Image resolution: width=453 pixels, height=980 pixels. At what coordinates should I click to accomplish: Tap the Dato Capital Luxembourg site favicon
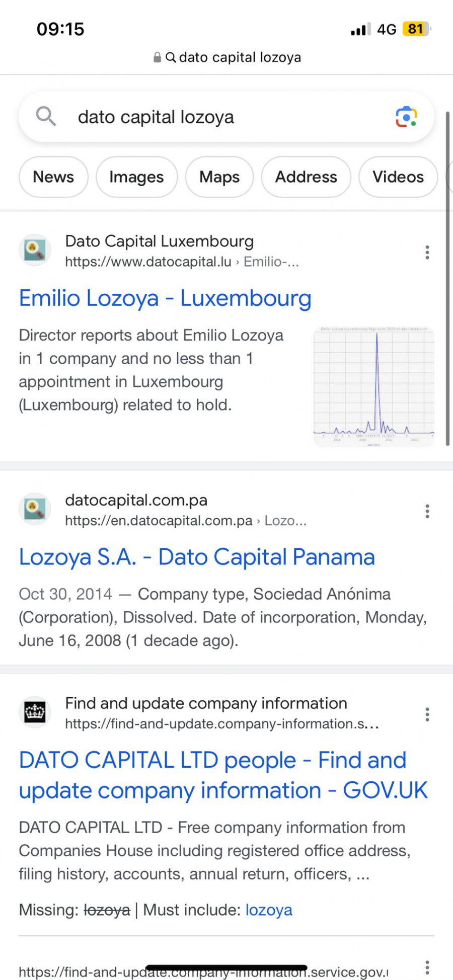(35, 250)
